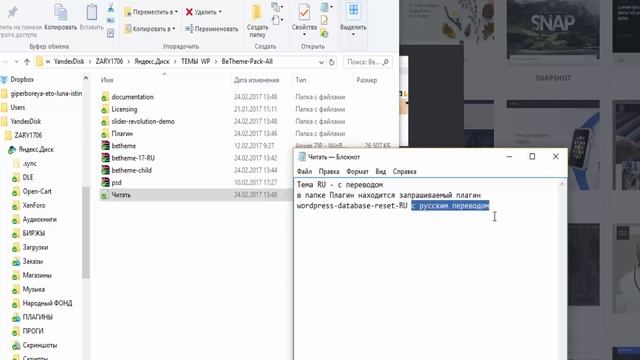The height and width of the screenshot is (360, 640).
Task: Select the Скриншоты folder in sidebar
Action: click(x=40, y=345)
